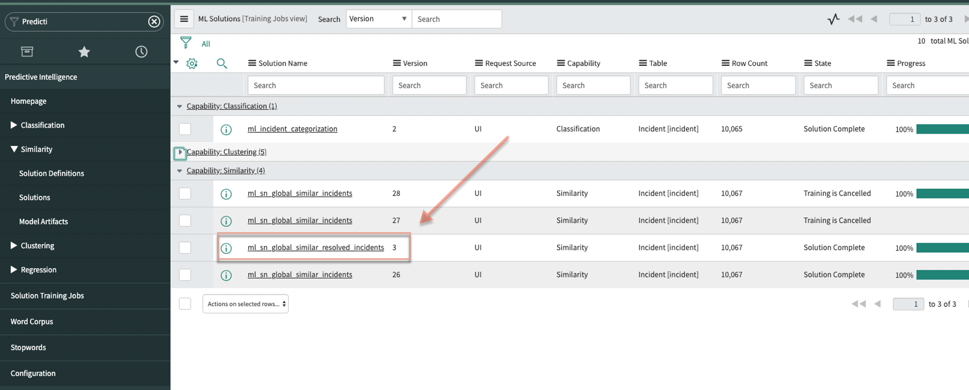Screen dimensions: 969x390
Task: Open Version column menu icon
Action: pos(397,63)
